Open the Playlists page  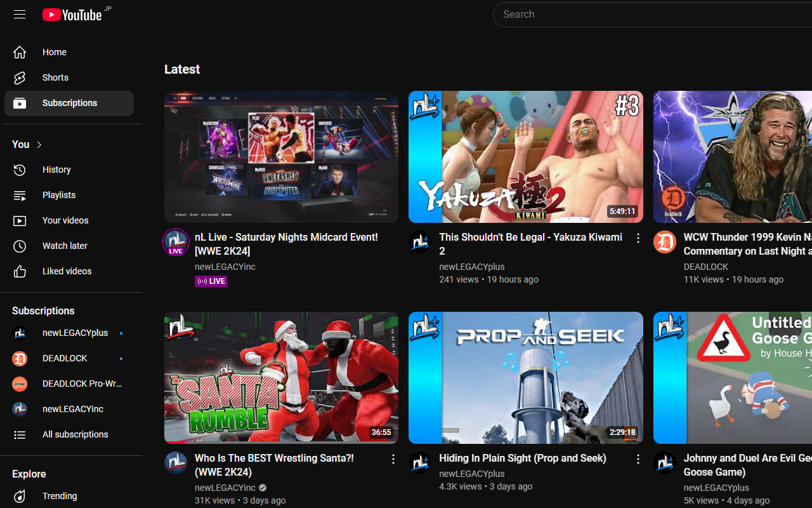59,195
